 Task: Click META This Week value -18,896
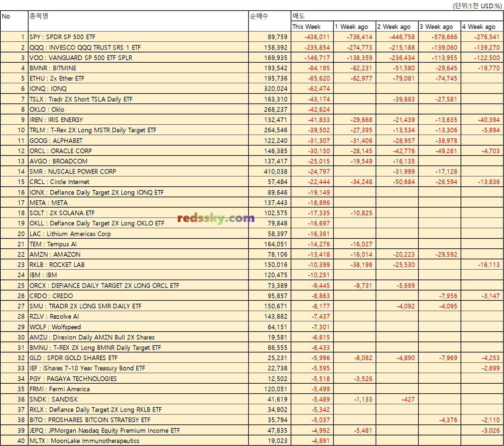(x=312, y=203)
